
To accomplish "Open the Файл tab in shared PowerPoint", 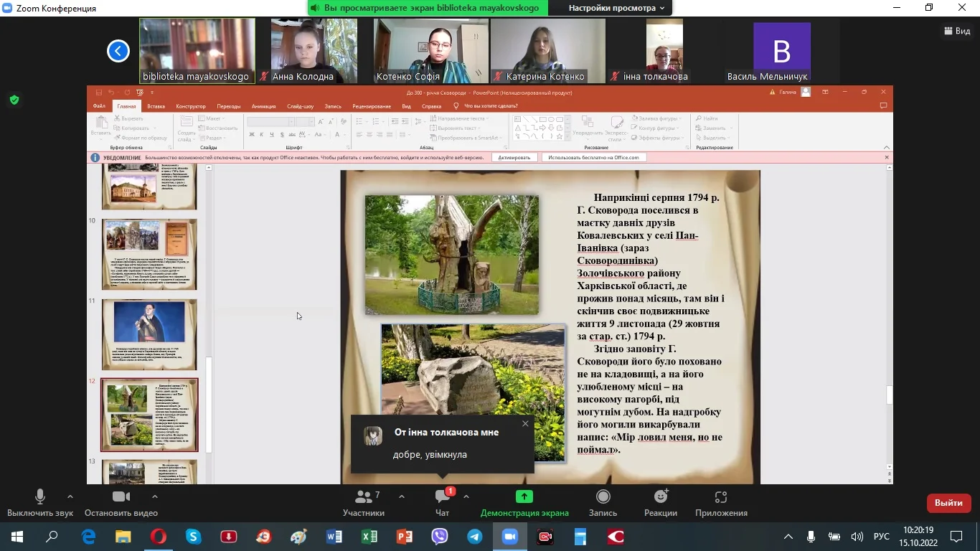I will (99, 106).
